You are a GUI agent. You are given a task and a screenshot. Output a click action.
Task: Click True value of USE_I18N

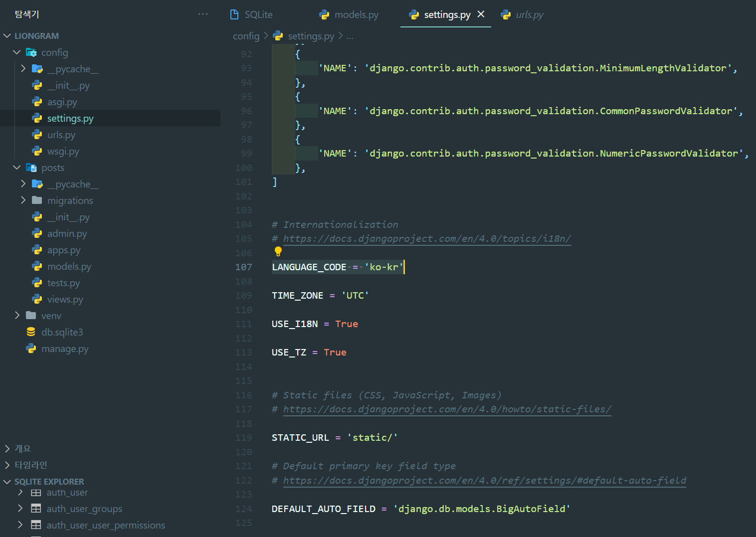[x=347, y=324]
